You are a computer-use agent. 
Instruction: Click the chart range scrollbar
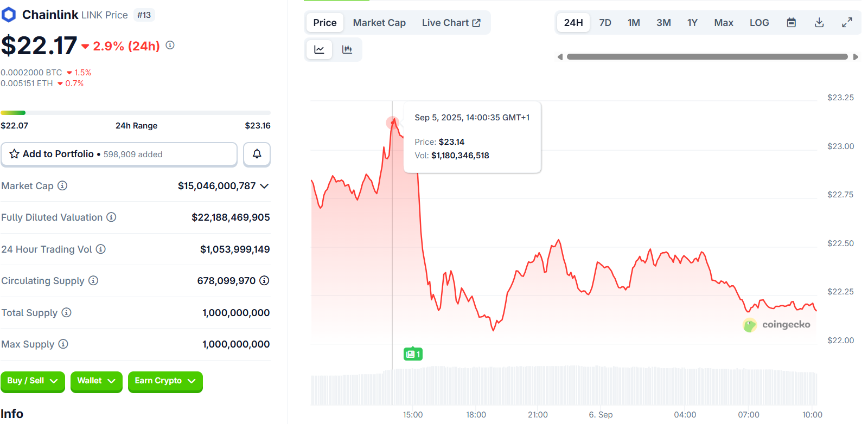tap(707, 57)
